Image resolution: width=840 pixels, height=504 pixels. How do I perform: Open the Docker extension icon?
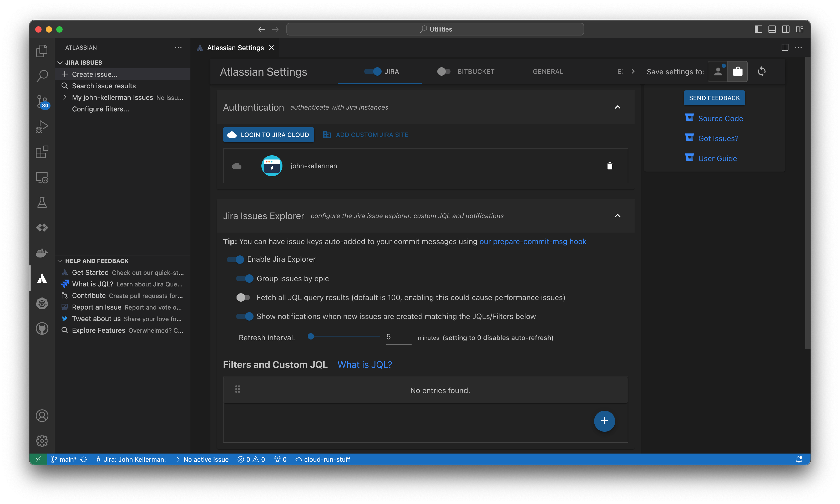coord(42,253)
